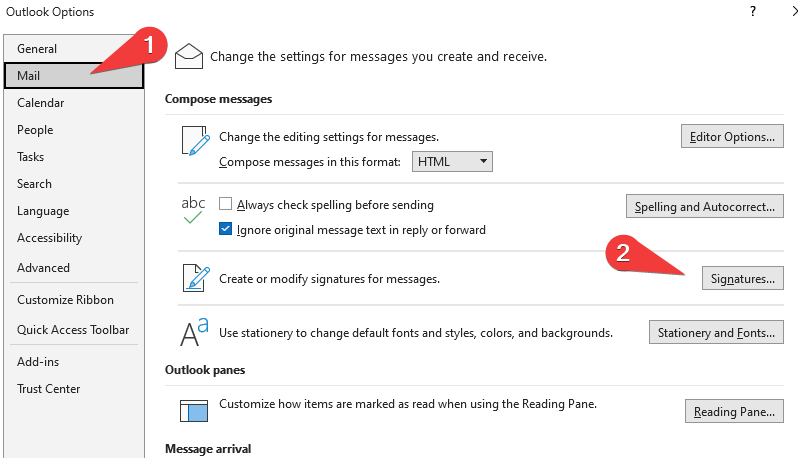This screenshot has height=458, width=798.
Task: Click the pencil editing settings icon
Action: [x=194, y=141]
